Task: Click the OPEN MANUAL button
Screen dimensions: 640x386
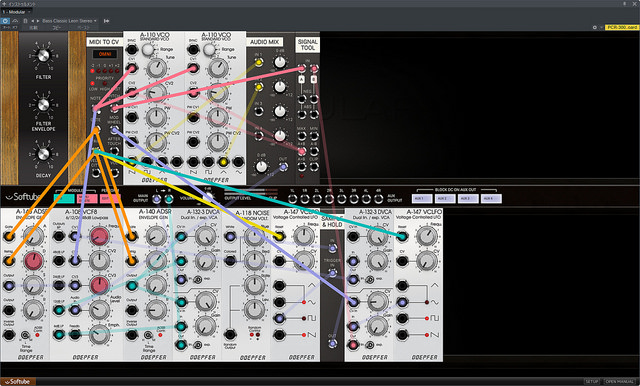Action: pyautogui.click(x=620, y=382)
